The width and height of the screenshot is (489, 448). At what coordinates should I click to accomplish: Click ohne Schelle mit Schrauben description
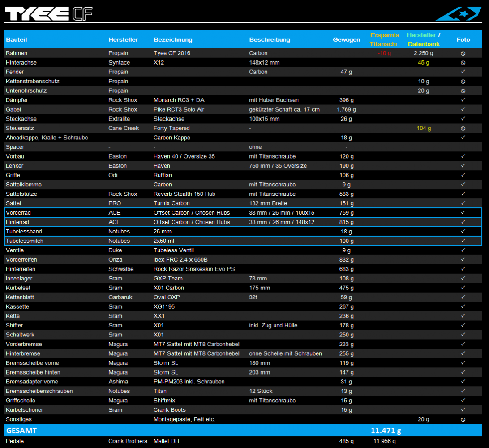coord(285,353)
